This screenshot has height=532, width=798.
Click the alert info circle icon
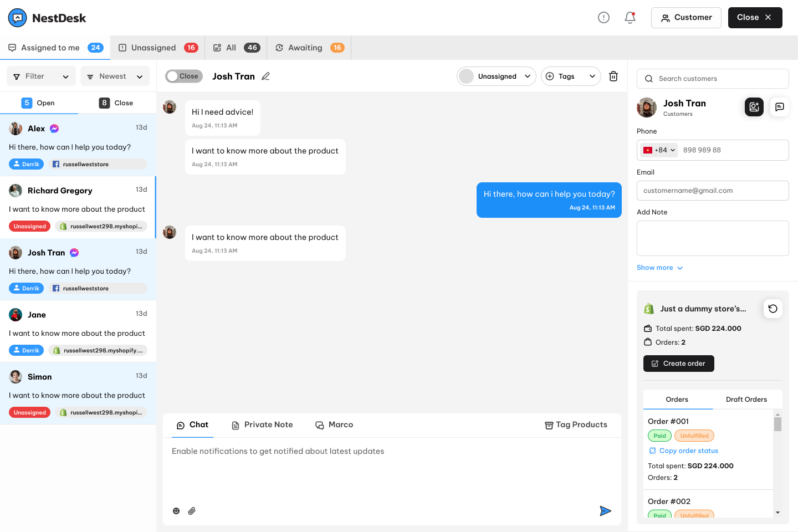point(604,18)
